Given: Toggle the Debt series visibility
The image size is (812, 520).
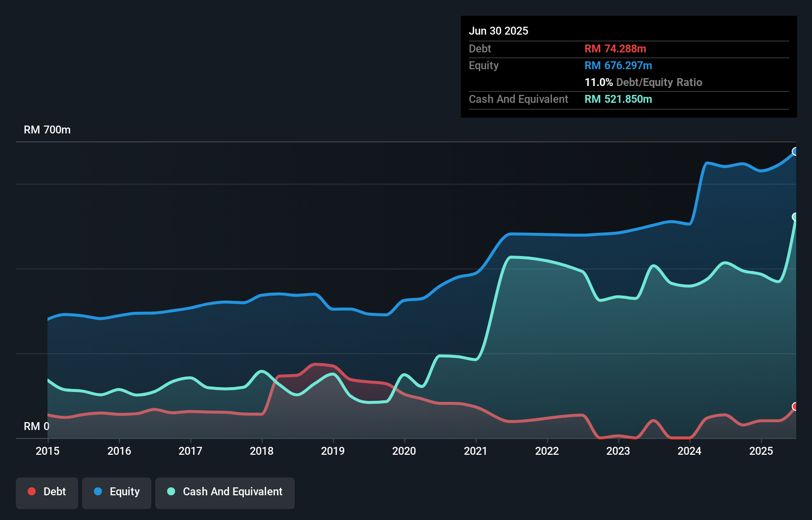Looking at the screenshot, I should pyautogui.click(x=47, y=493).
